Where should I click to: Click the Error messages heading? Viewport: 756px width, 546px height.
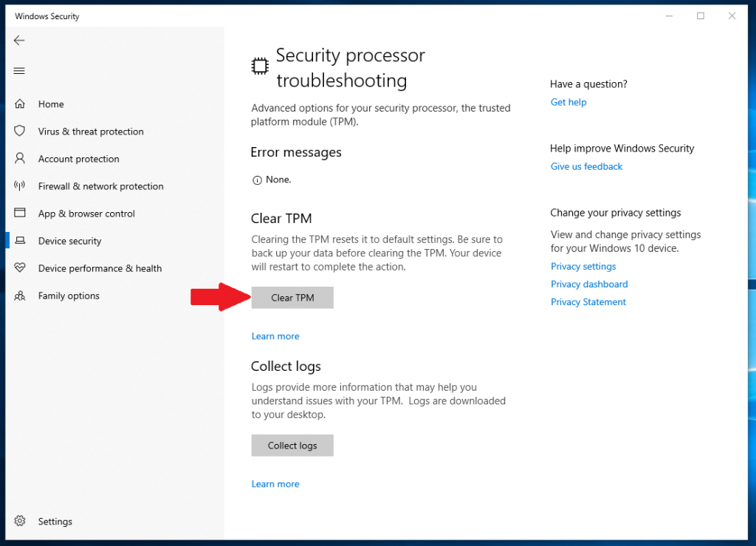296,152
